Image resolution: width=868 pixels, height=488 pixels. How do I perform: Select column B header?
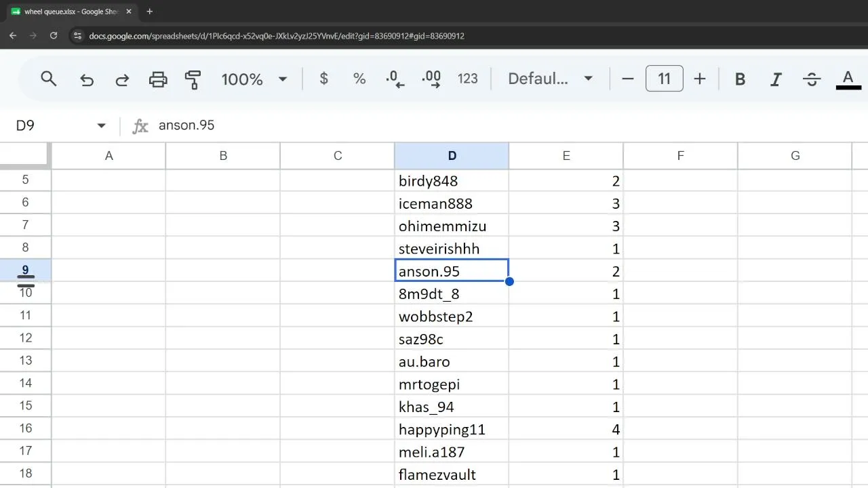[x=223, y=156]
